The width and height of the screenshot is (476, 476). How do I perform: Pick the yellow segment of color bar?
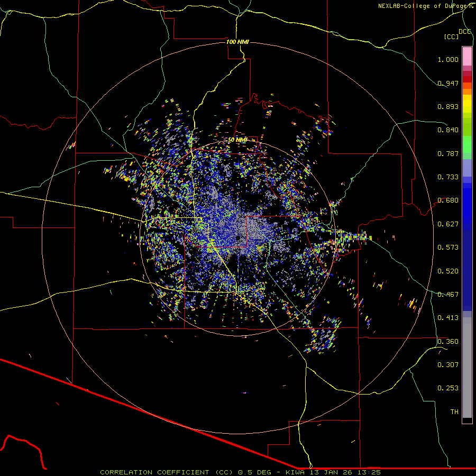(x=467, y=104)
